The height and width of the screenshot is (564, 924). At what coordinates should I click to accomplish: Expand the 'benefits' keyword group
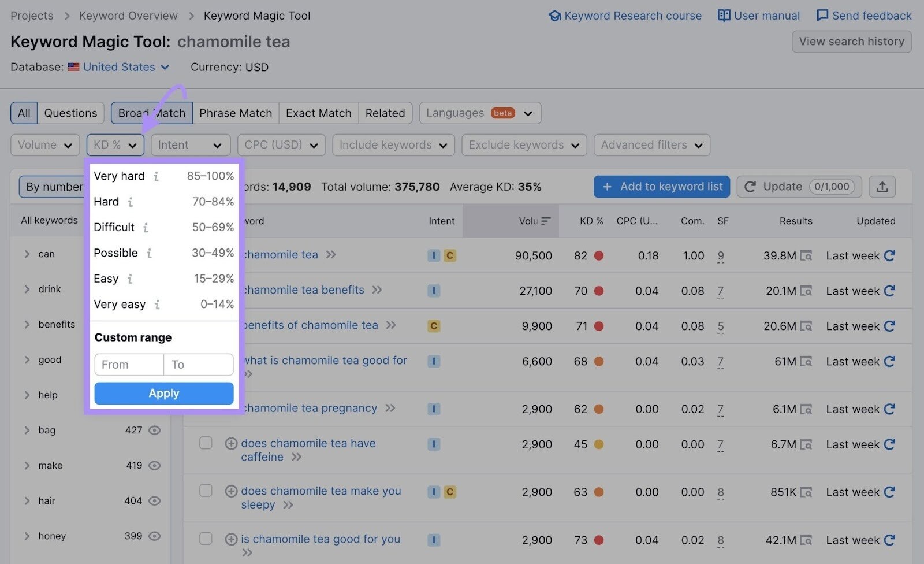pos(27,325)
